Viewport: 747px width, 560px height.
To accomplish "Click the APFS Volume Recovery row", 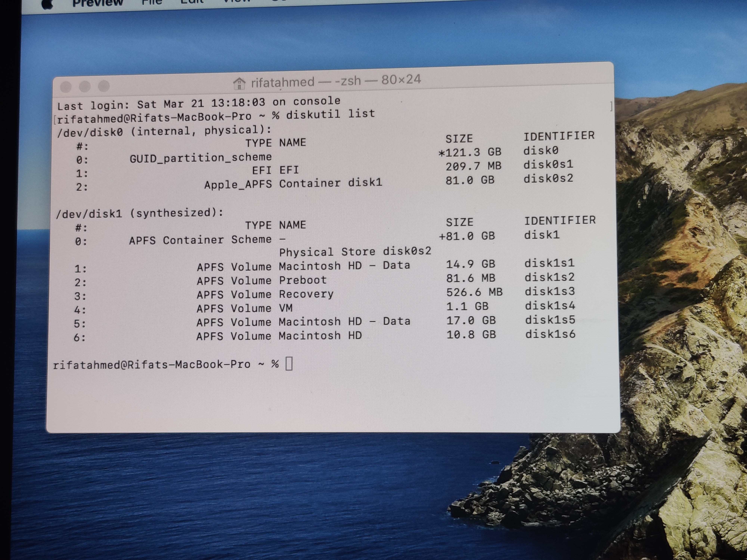I will (265, 294).
